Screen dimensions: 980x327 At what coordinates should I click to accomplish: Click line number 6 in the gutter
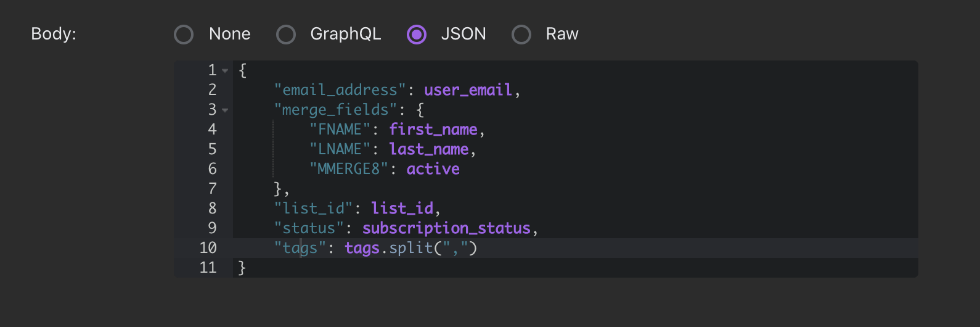click(213, 169)
